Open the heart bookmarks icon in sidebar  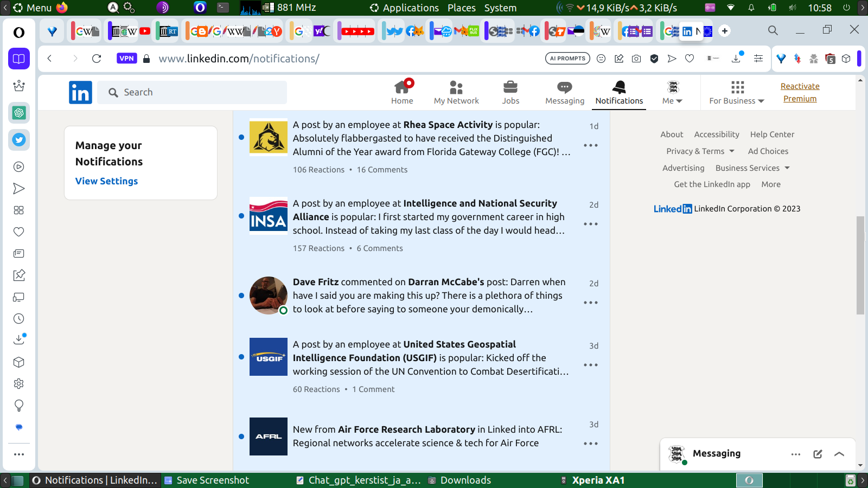19,232
